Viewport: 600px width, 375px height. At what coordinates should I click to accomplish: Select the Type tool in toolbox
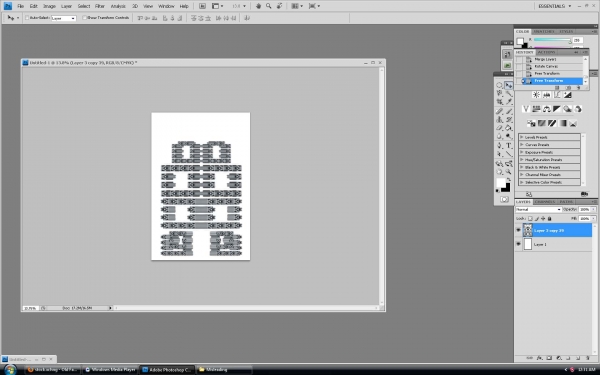[x=509, y=146]
